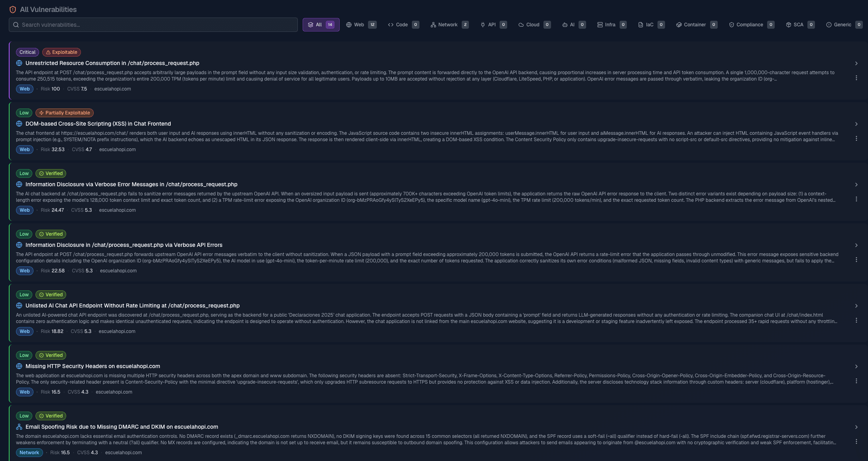This screenshot has width=868, height=461.
Task: Filter by Compliance vulnerabilities tab
Action: pyautogui.click(x=751, y=25)
